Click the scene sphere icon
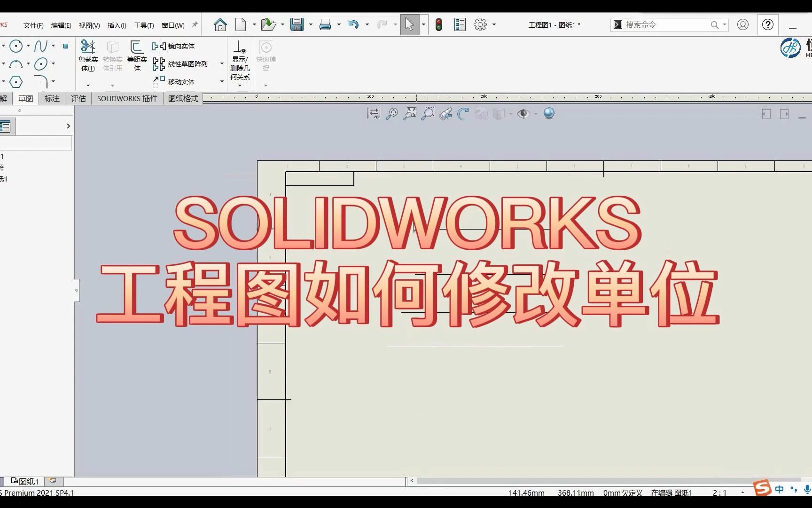 pos(549,113)
